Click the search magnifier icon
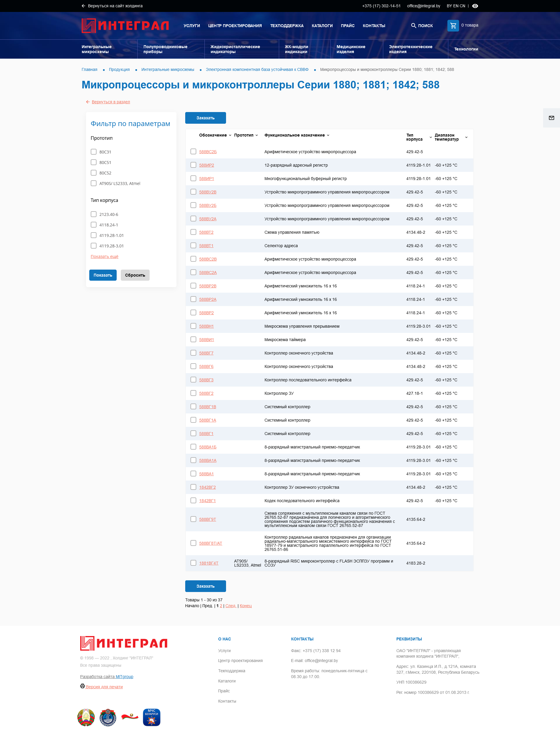This screenshot has height=737, width=560. [x=414, y=25]
